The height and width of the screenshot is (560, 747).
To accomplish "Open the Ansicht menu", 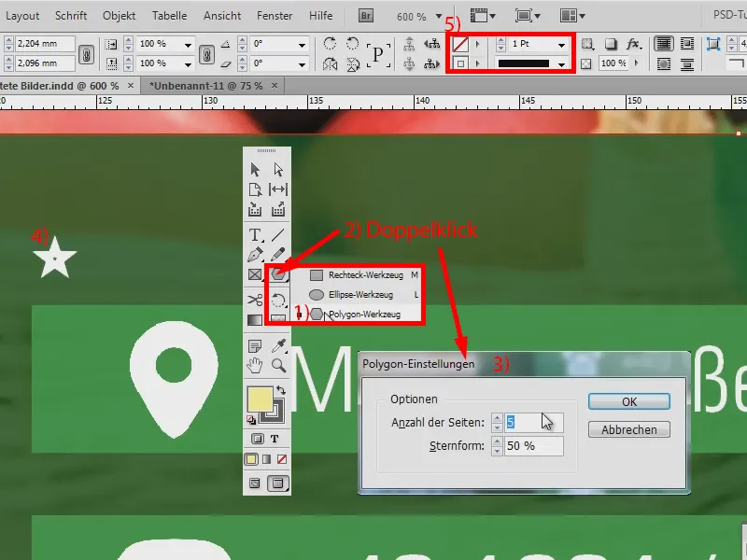I will [222, 16].
